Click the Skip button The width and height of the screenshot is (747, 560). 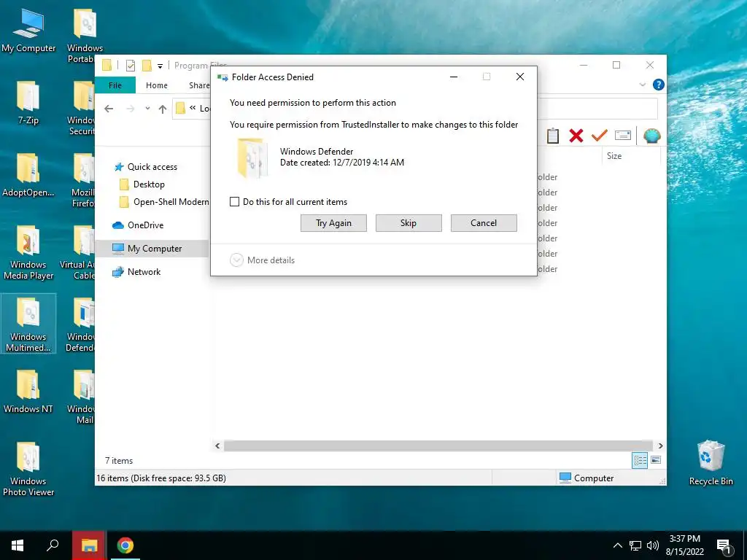(x=409, y=223)
